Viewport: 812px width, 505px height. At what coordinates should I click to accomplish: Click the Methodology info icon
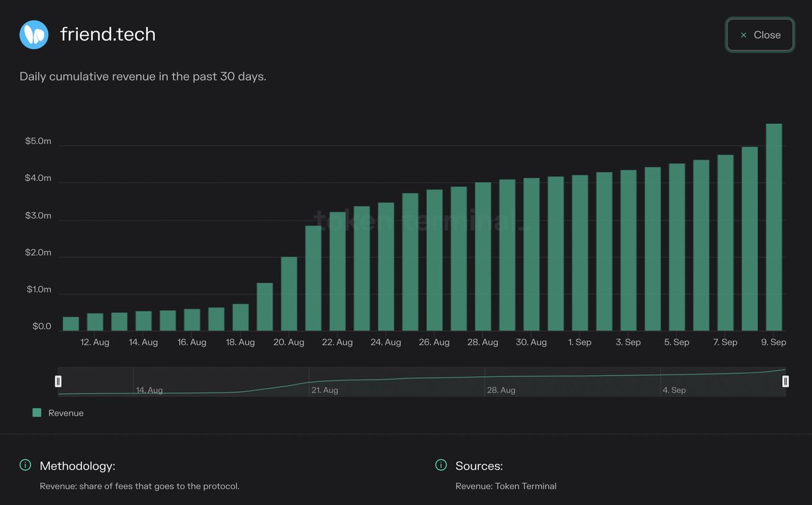tap(25, 465)
